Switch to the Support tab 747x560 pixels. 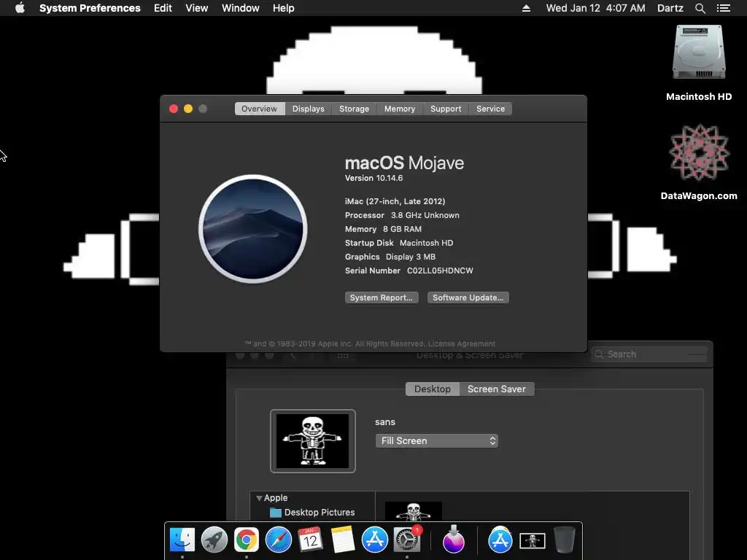[x=446, y=109]
